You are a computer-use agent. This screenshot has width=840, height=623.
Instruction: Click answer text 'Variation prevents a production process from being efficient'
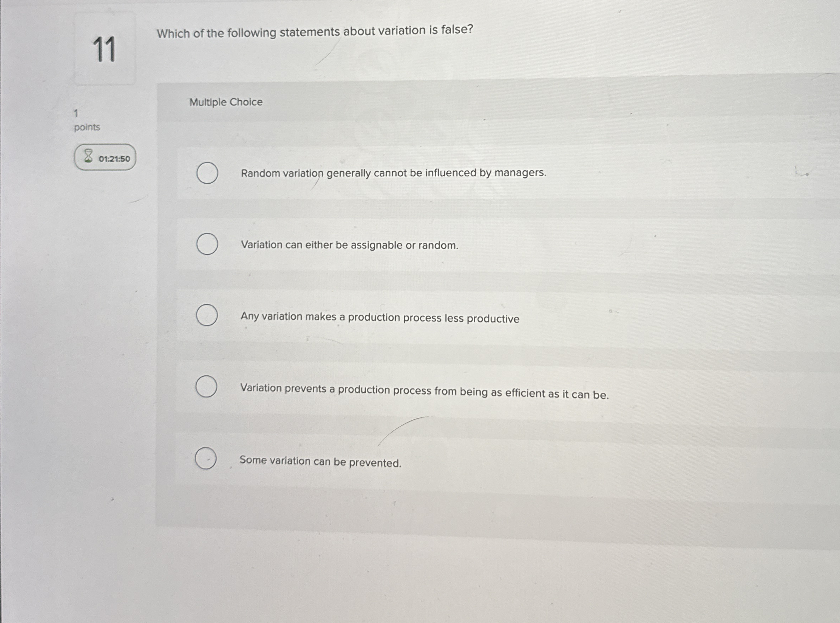pos(424,391)
